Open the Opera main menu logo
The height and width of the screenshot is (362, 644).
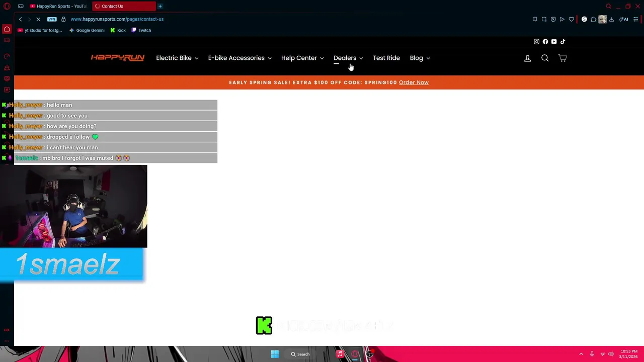(x=7, y=6)
